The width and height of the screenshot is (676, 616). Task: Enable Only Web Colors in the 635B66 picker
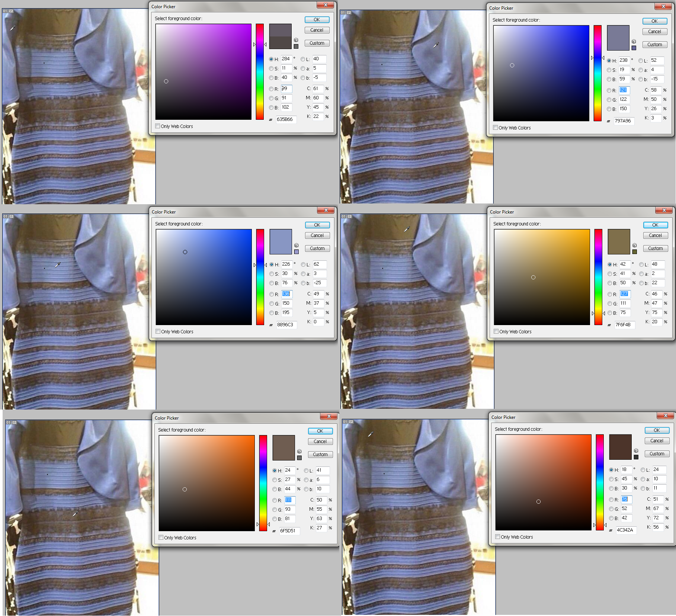pyautogui.click(x=158, y=126)
